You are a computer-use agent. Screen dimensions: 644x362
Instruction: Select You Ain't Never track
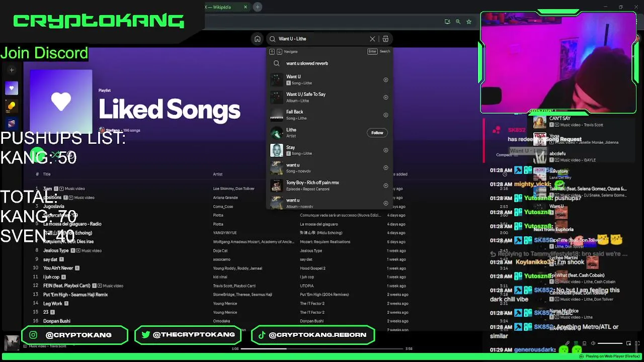pyautogui.click(x=221, y=268)
